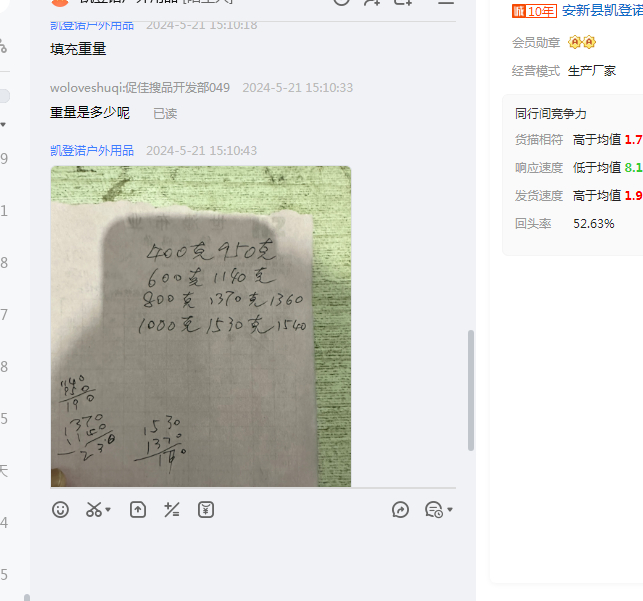Click the 重量是多少呢 message text
Viewport: 643px width, 601px height.
(90, 112)
